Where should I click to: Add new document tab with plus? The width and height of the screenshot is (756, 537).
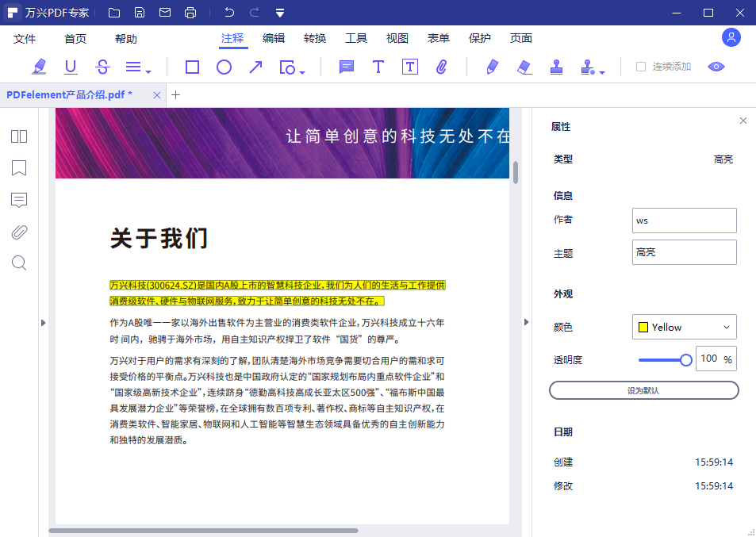pos(175,95)
